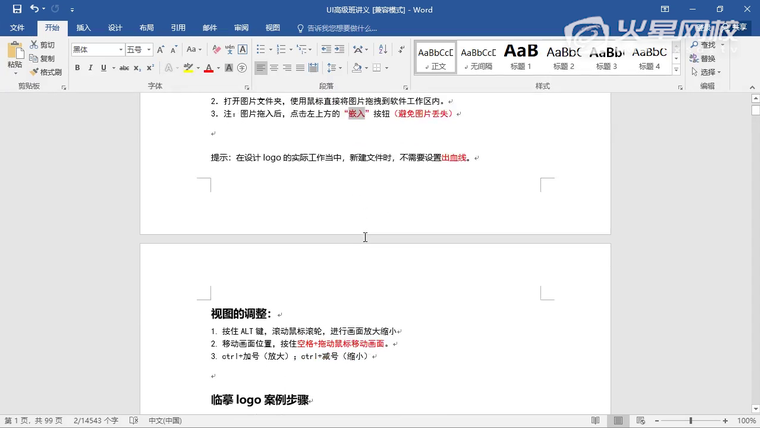Image resolution: width=760 pixels, height=428 pixels.
Task: Click the bullet list icon
Action: click(260, 49)
